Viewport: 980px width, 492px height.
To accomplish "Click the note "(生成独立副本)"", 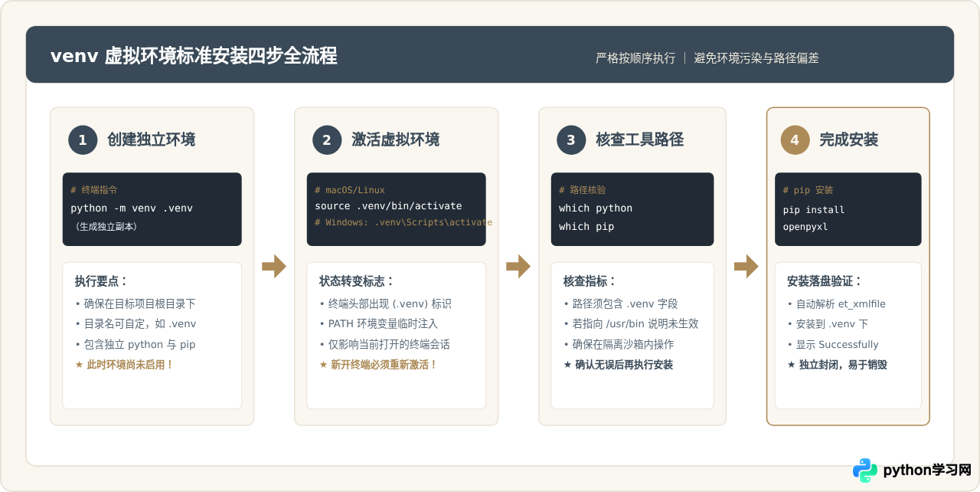I will 106,227.
